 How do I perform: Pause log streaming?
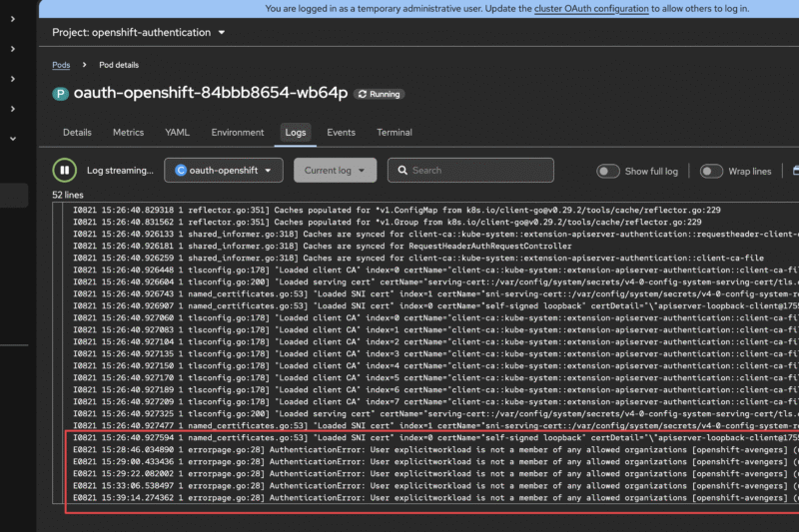coord(65,170)
